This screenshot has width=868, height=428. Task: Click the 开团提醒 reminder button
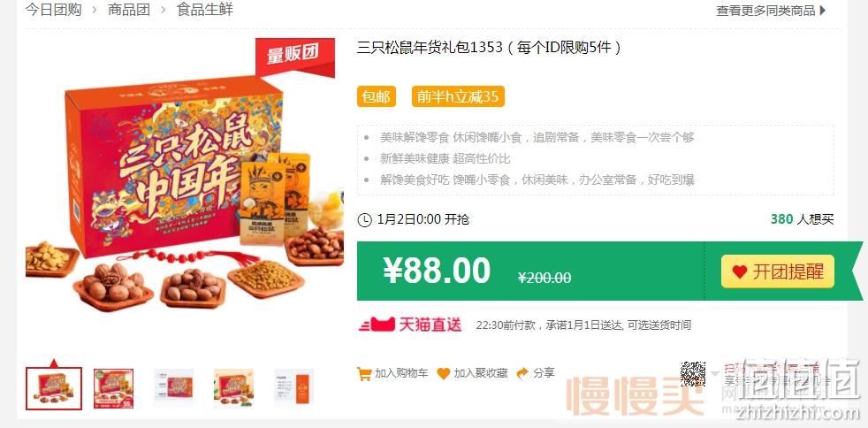[777, 271]
